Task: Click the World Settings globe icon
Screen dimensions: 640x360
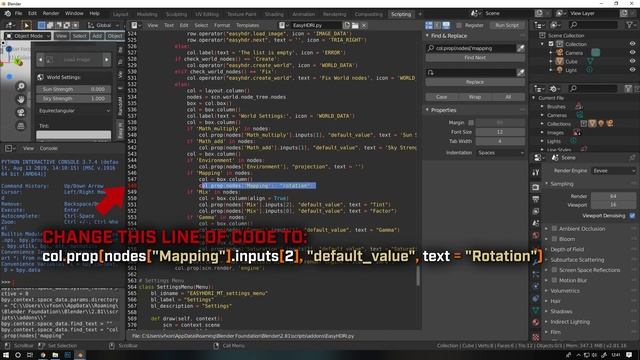Action: [40, 77]
